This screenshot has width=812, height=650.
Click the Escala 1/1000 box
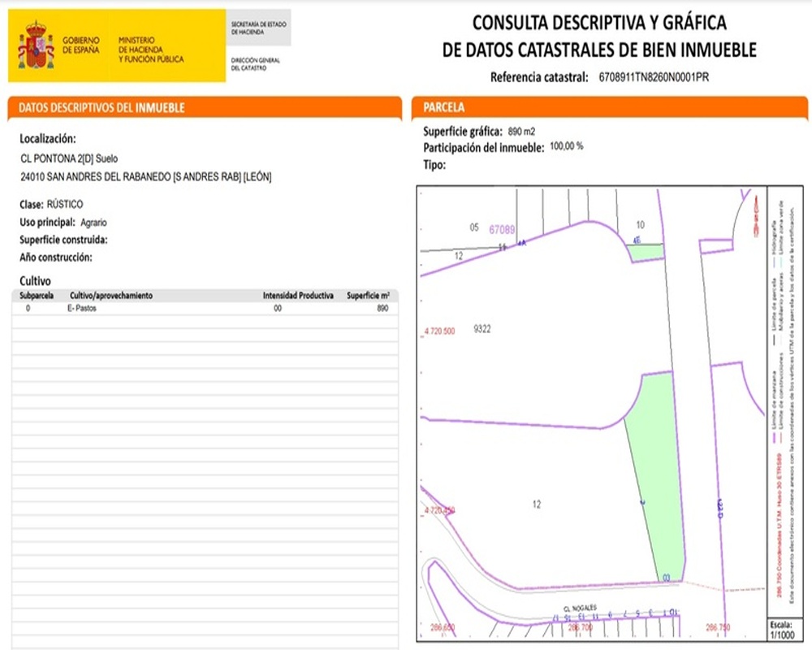tap(781, 630)
